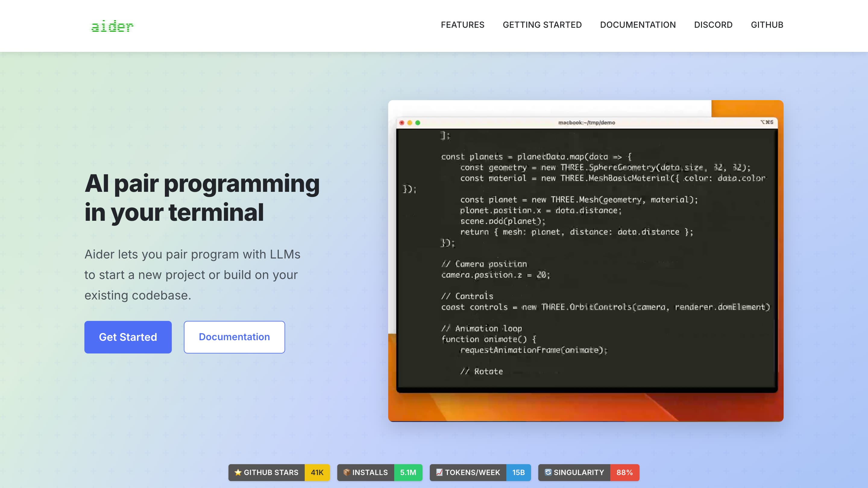Click the chart icon on the Tokens/Week badge
This screenshot has width=868, height=488.
pos(439,472)
